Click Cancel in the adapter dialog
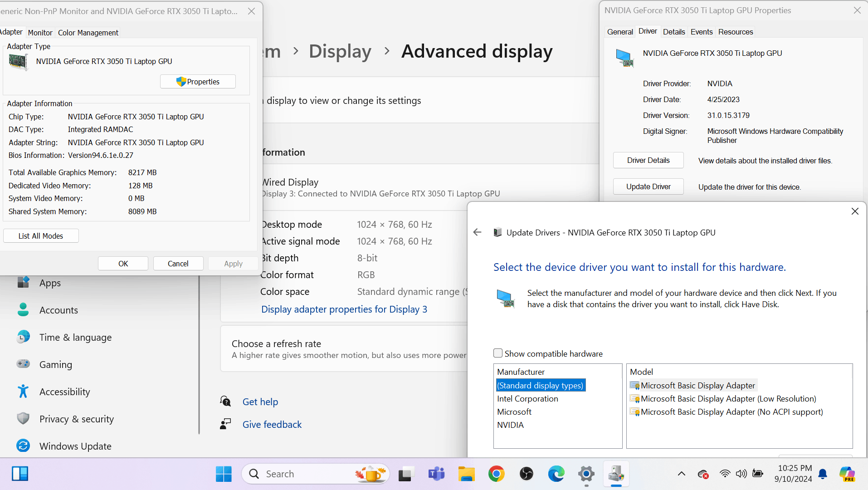 pos(178,264)
